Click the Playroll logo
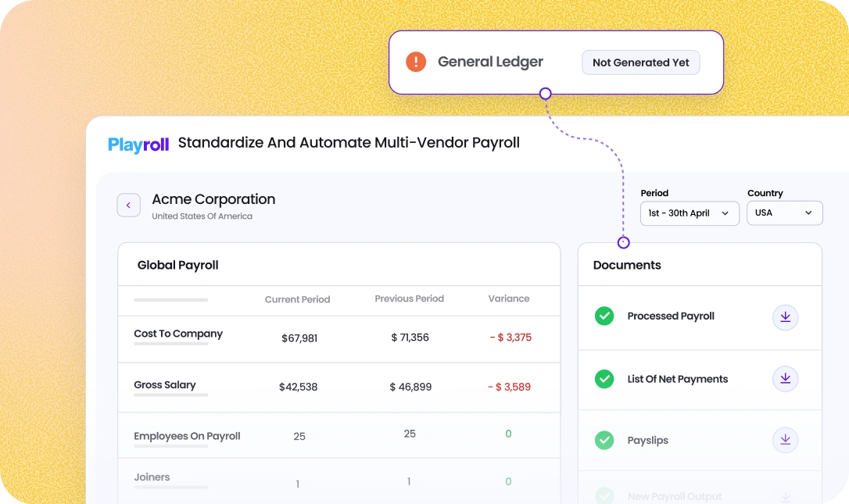This screenshot has width=849, height=504. [x=138, y=145]
